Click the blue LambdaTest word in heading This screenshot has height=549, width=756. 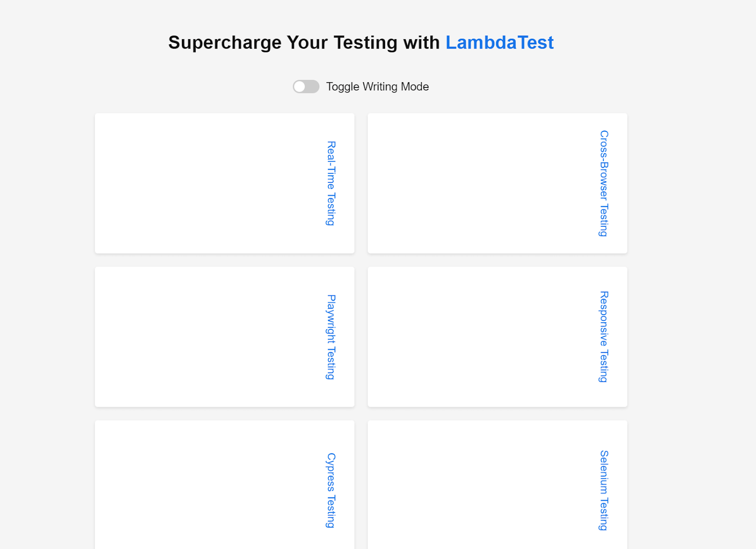pyautogui.click(x=499, y=43)
